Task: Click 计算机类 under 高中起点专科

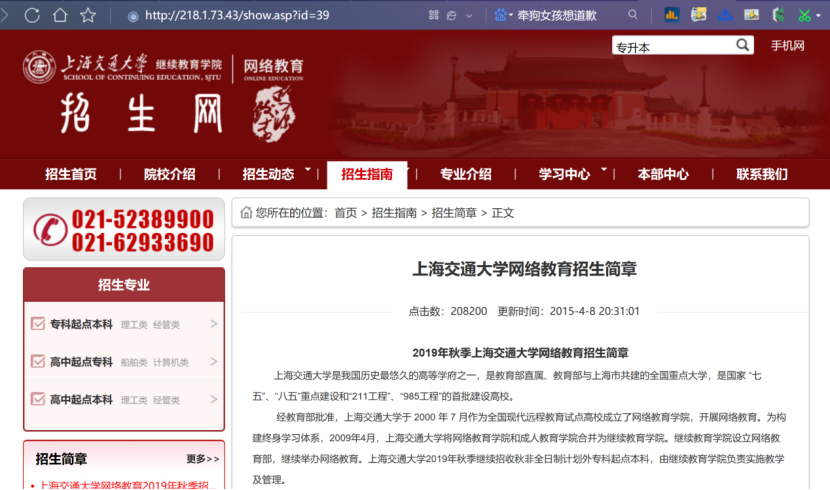Action: (x=171, y=362)
